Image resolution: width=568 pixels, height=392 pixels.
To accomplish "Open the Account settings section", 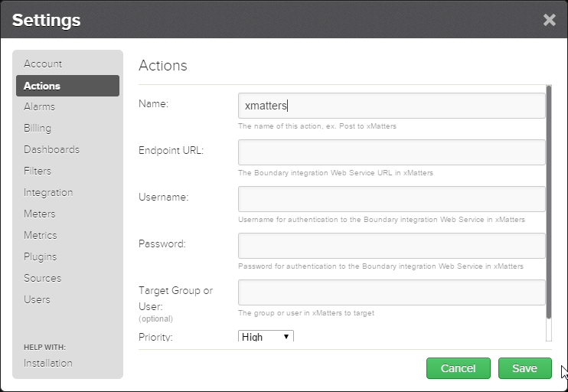I will pos(43,64).
